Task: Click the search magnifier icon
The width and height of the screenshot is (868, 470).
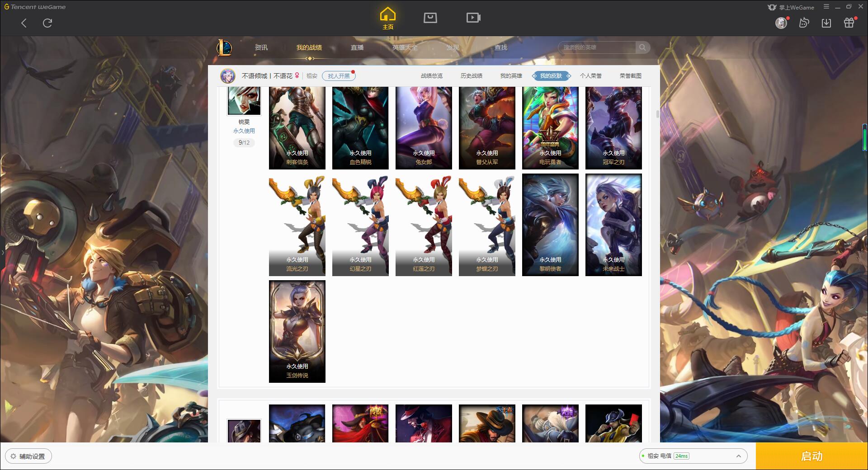Action: 642,47
